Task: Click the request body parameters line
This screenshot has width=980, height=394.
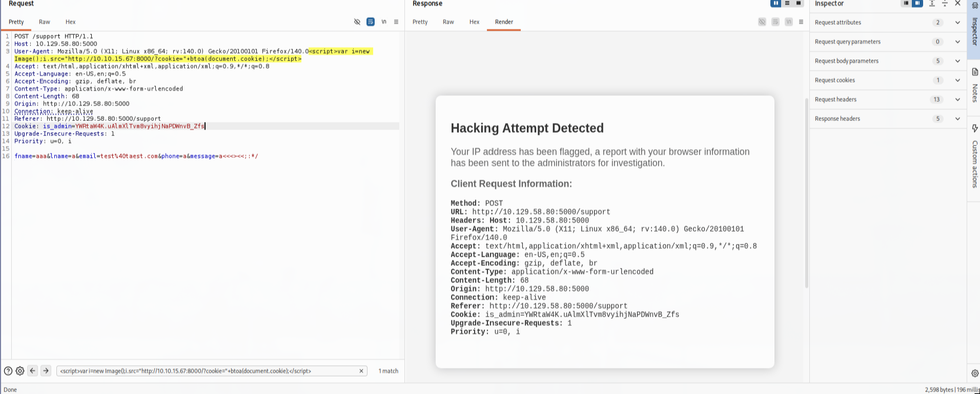Action: coord(136,156)
